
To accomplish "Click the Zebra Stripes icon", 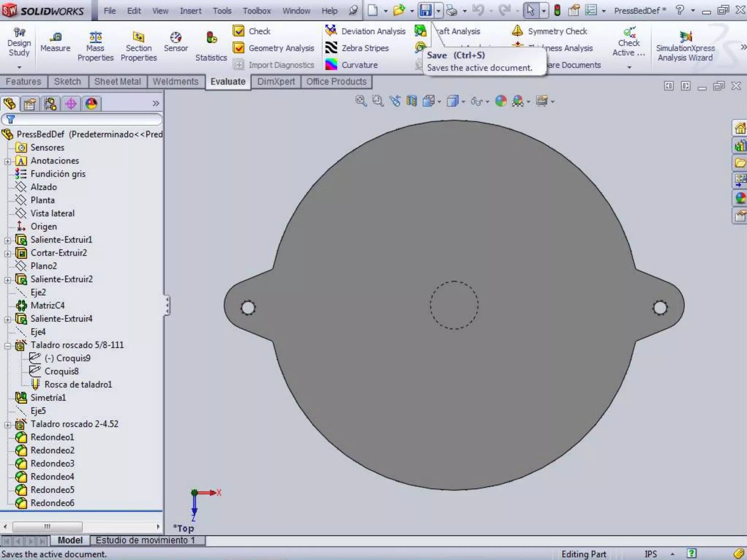I will tap(331, 48).
